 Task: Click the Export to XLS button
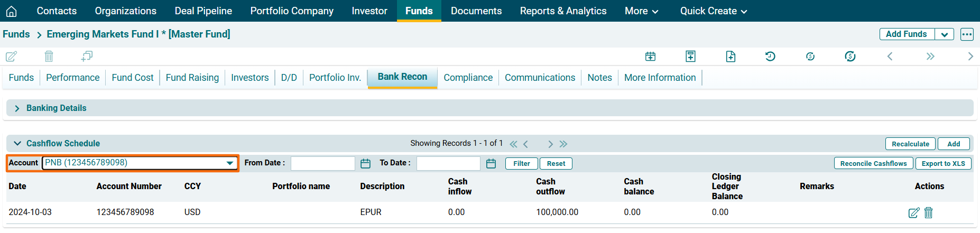pos(943,164)
